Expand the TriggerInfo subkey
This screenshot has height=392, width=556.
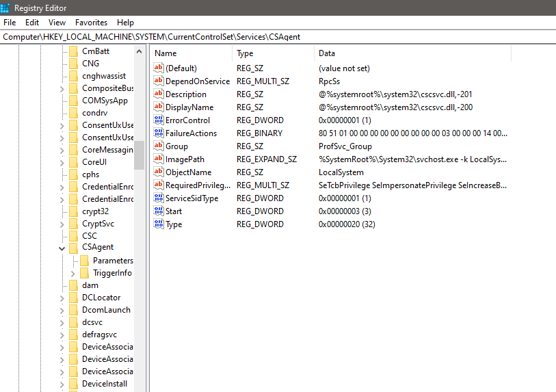[73, 274]
